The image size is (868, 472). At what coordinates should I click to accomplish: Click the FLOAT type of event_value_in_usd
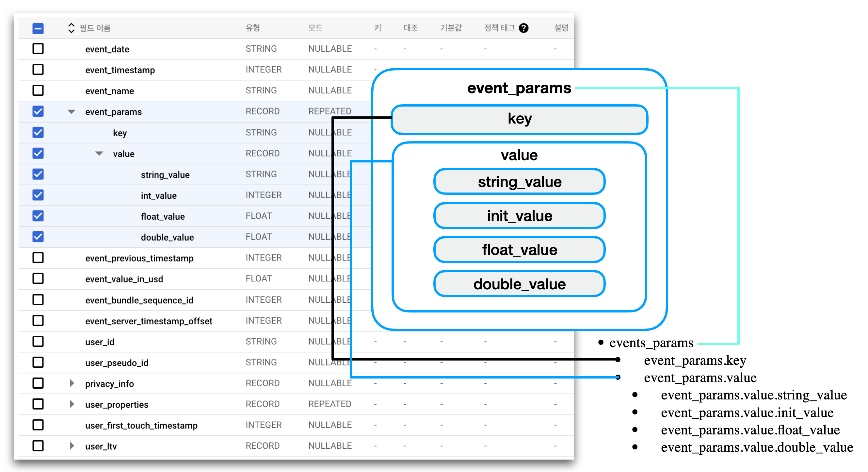pyautogui.click(x=258, y=279)
